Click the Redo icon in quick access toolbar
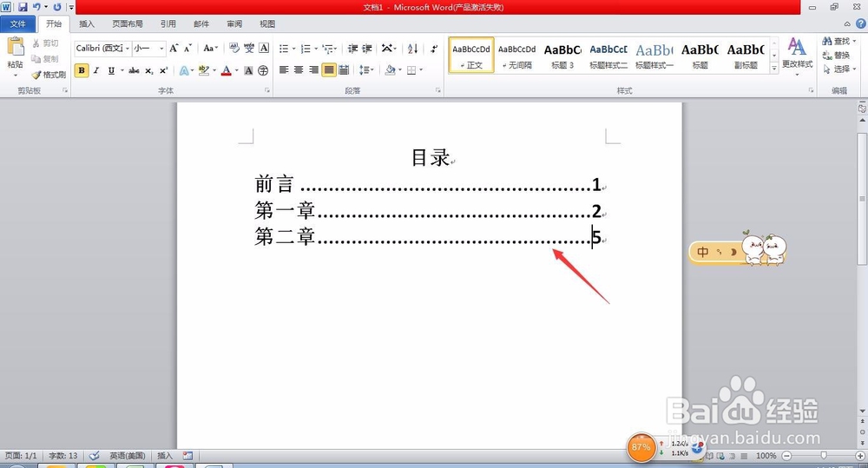Screen dimensions: 868x468 57,7
